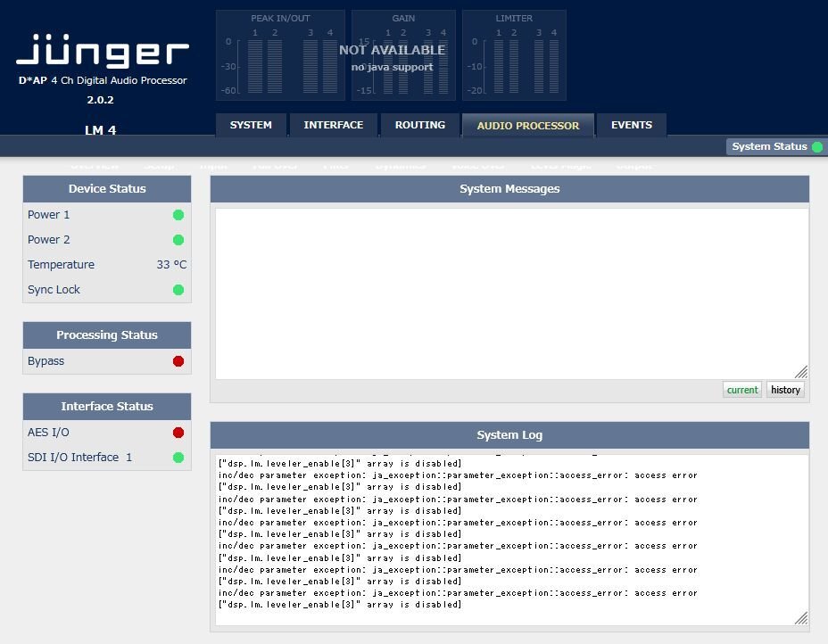Viewport: 828px width, 644px height.
Task: Click the System Messages resize handle
Action: pos(801,372)
